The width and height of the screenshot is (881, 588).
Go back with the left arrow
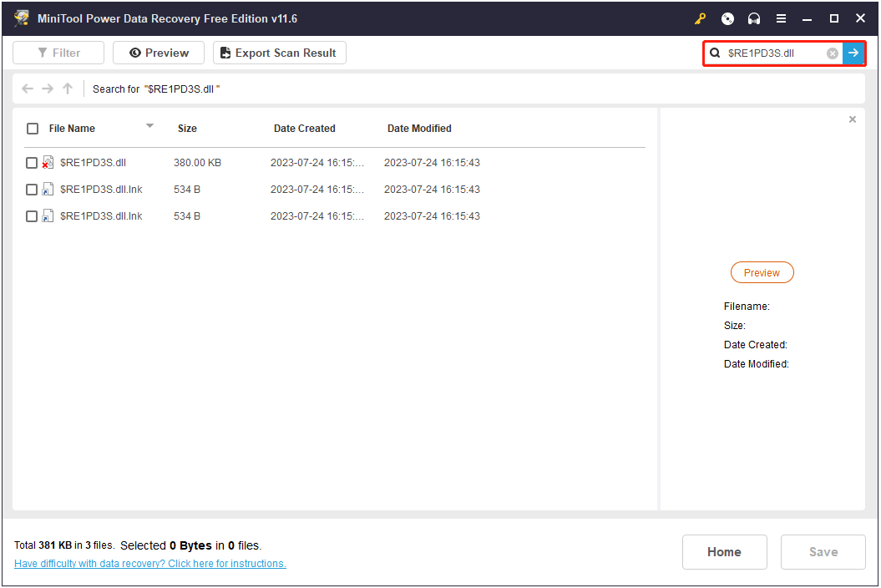tap(27, 89)
